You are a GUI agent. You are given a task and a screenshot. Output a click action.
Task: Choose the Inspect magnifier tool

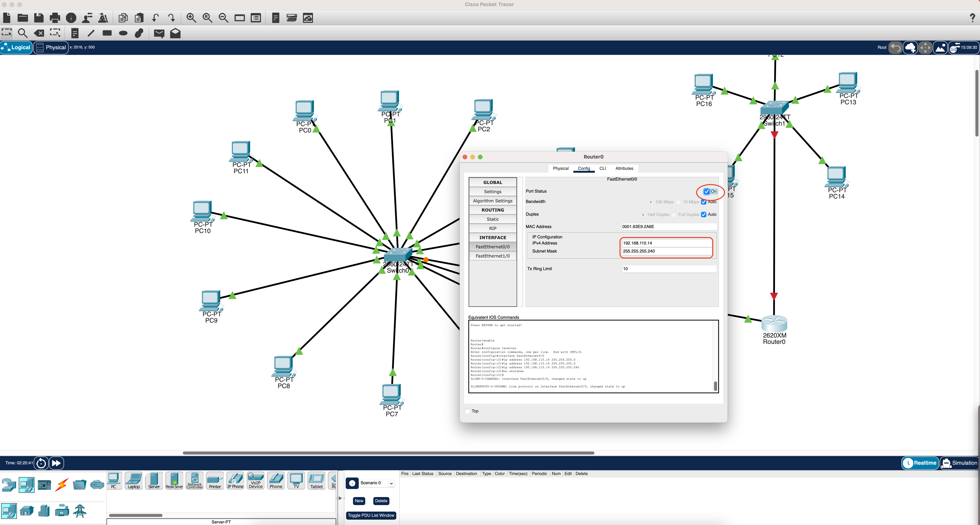[23, 33]
